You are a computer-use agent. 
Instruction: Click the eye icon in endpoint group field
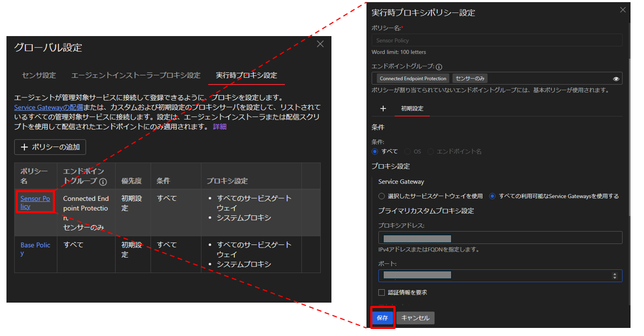pyautogui.click(x=616, y=79)
